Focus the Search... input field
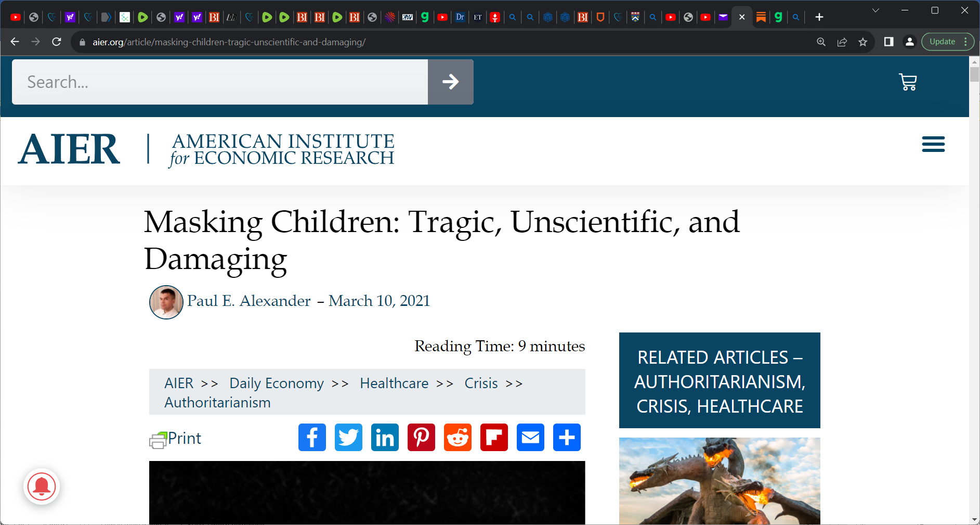The image size is (980, 525). (x=220, y=82)
